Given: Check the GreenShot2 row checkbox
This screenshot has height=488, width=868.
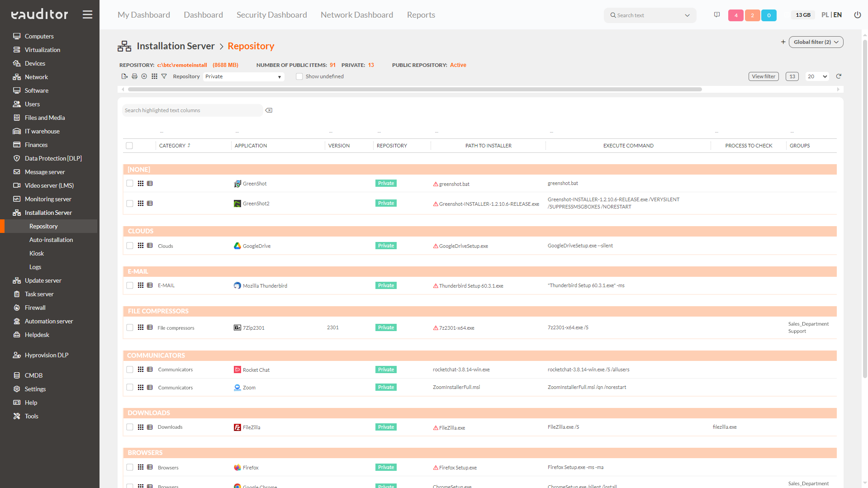Looking at the screenshot, I should [x=130, y=204].
